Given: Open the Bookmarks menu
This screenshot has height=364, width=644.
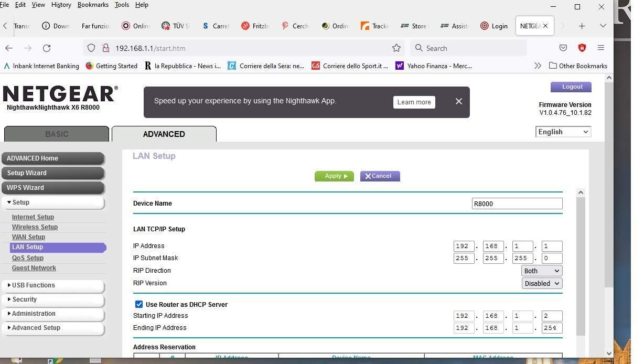Looking at the screenshot, I should pyautogui.click(x=93, y=5).
